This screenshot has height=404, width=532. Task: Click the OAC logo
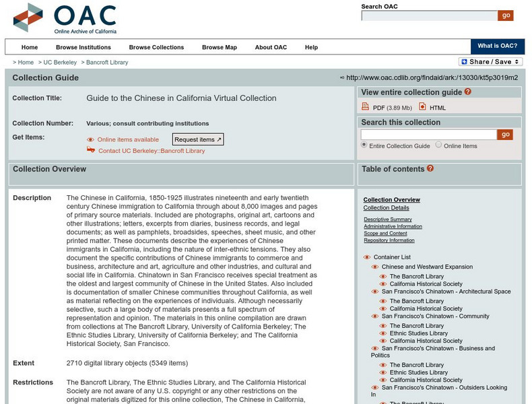click(65, 18)
